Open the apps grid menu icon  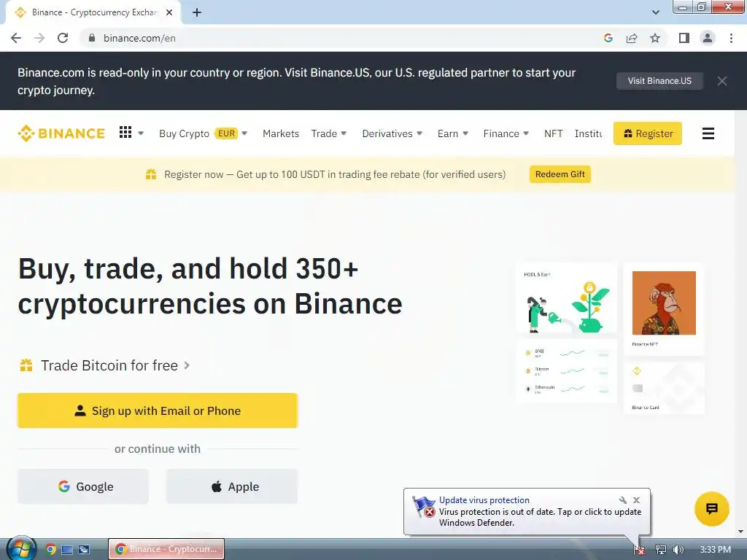click(x=125, y=133)
